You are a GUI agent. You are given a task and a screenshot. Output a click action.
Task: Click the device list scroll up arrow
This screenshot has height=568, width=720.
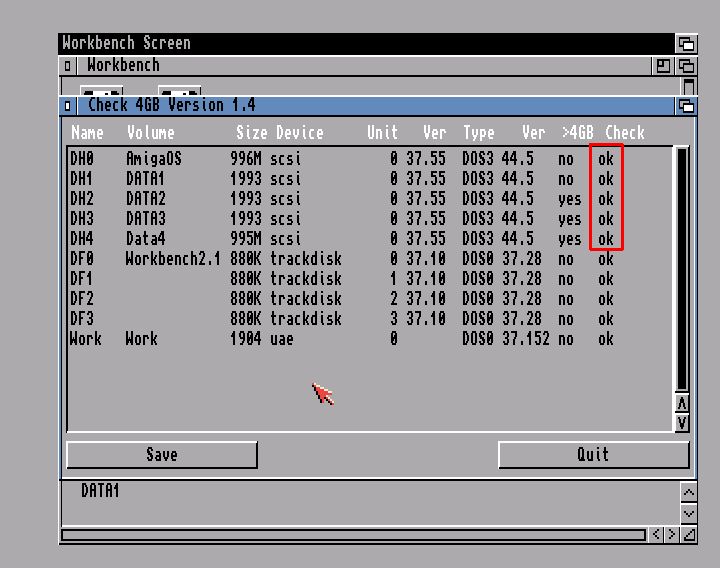click(x=682, y=403)
